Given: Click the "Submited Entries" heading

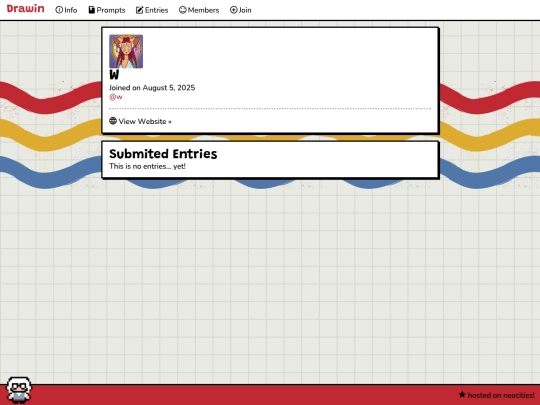Looking at the screenshot, I should 163,154.
